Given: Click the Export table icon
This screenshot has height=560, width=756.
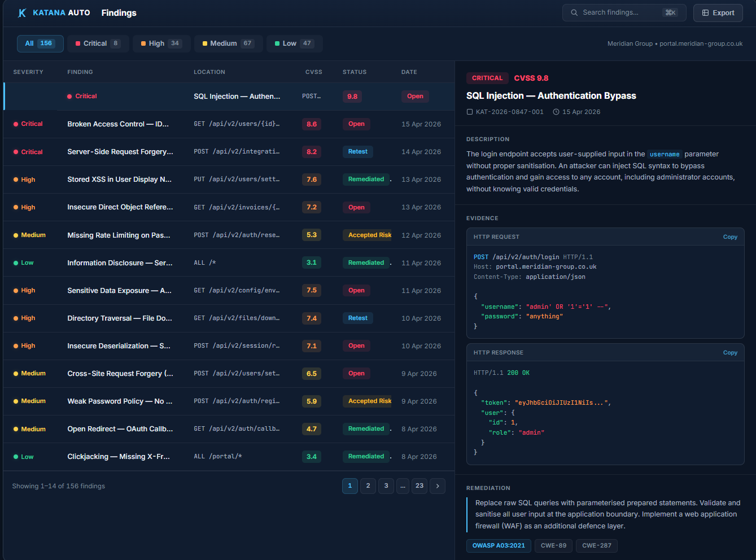Looking at the screenshot, I should tap(705, 13).
